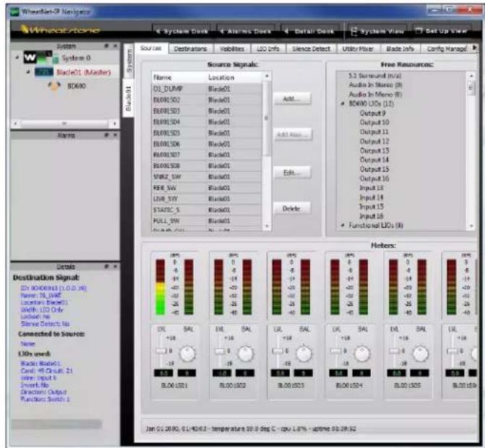The image size is (485, 448).
Task: Pin the System panel
Action: pyautogui.click(x=107, y=46)
